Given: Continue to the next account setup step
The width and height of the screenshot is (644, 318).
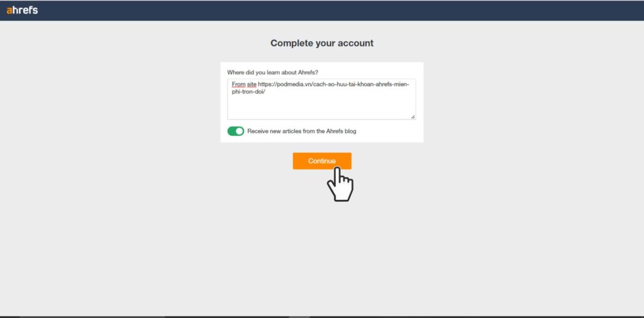Looking at the screenshot, I should 322,161.
